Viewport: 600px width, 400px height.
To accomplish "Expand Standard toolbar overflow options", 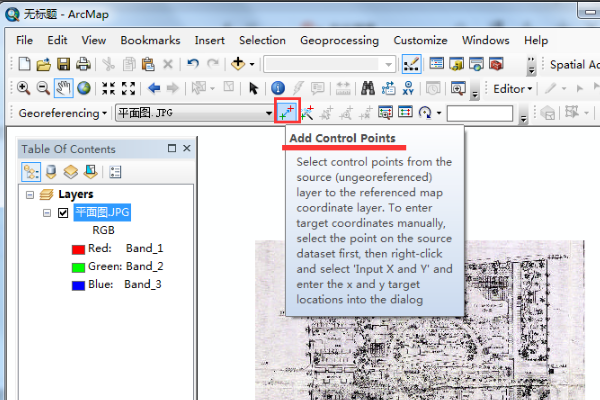I will click(531, 66).
